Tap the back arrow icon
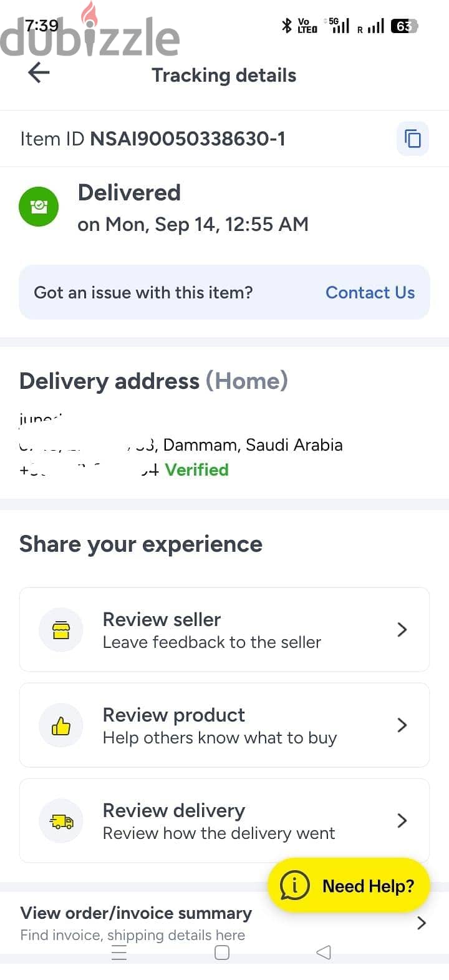This screenshot has height=980, width=449. tap(39, 73)
